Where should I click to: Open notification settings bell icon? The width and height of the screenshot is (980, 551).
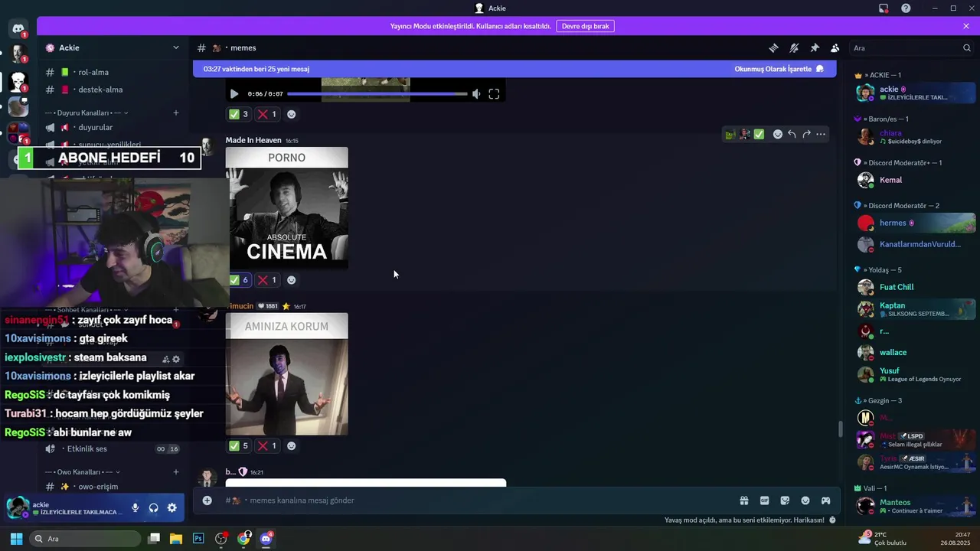[794, 47]
